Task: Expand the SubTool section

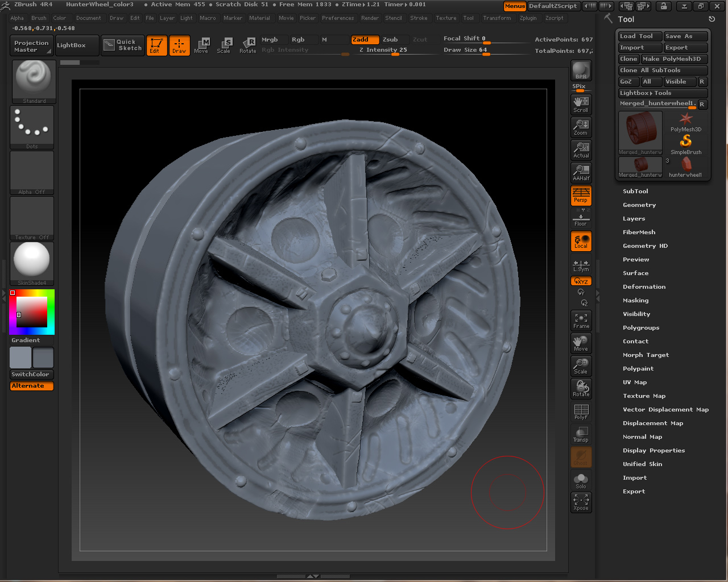Action: point(635,192)
